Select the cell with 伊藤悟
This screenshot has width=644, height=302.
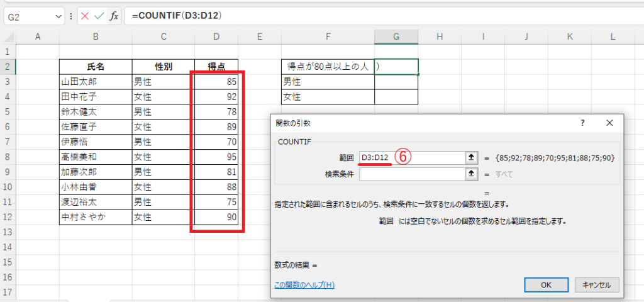[96, 142]
